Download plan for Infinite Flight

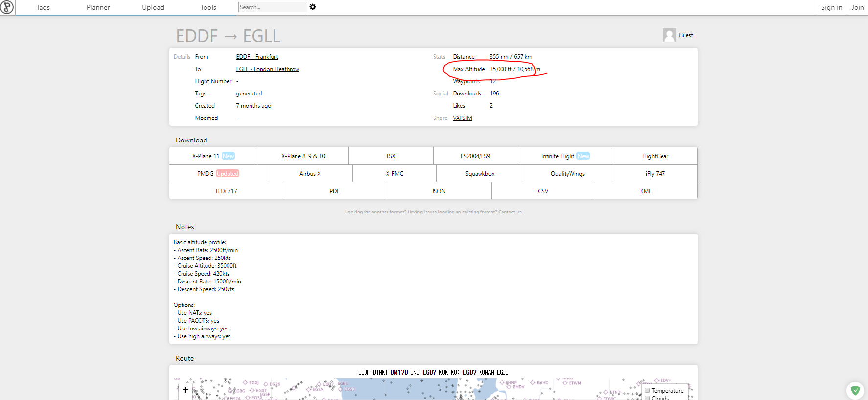click(565, 156)
